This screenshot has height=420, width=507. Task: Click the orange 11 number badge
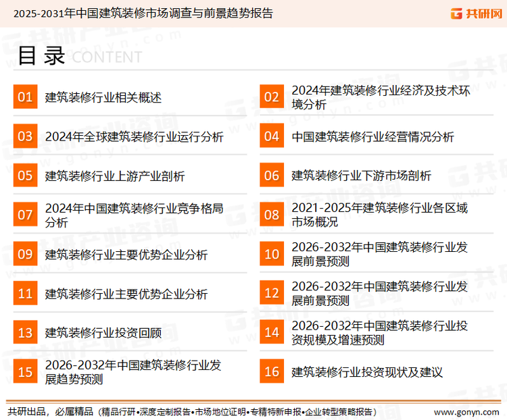pos(25,293)
